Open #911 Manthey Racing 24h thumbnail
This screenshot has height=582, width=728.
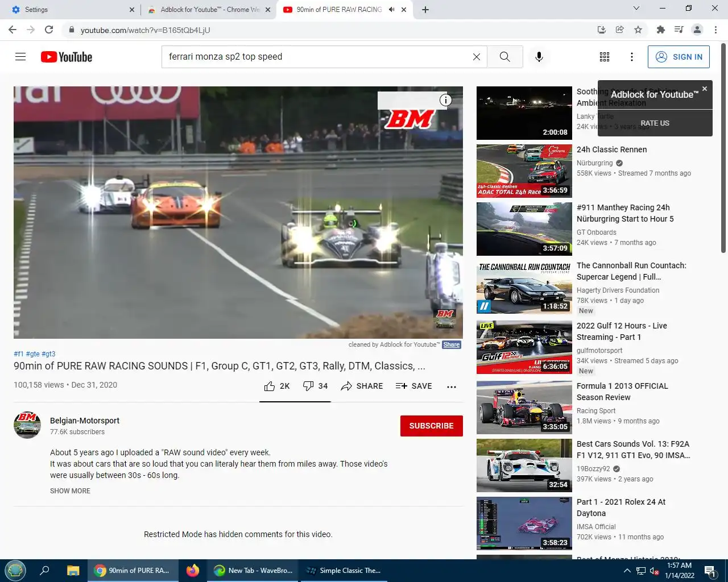[x=524, y=229]
